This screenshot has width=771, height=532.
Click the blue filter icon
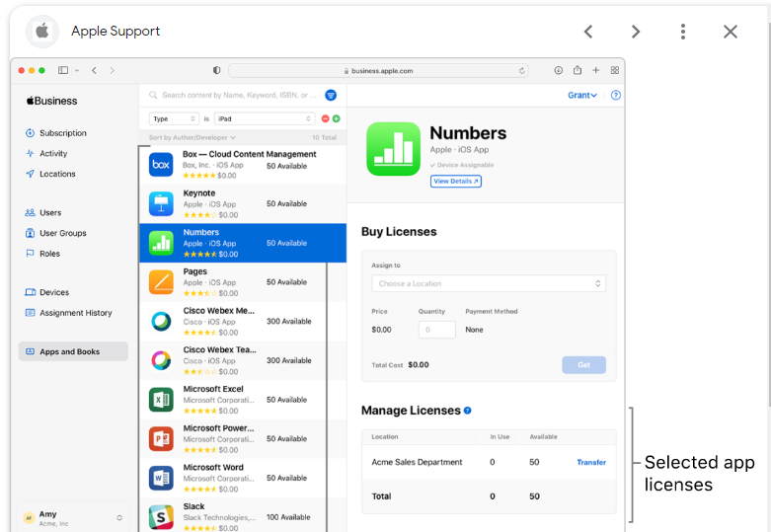[331, 95]
